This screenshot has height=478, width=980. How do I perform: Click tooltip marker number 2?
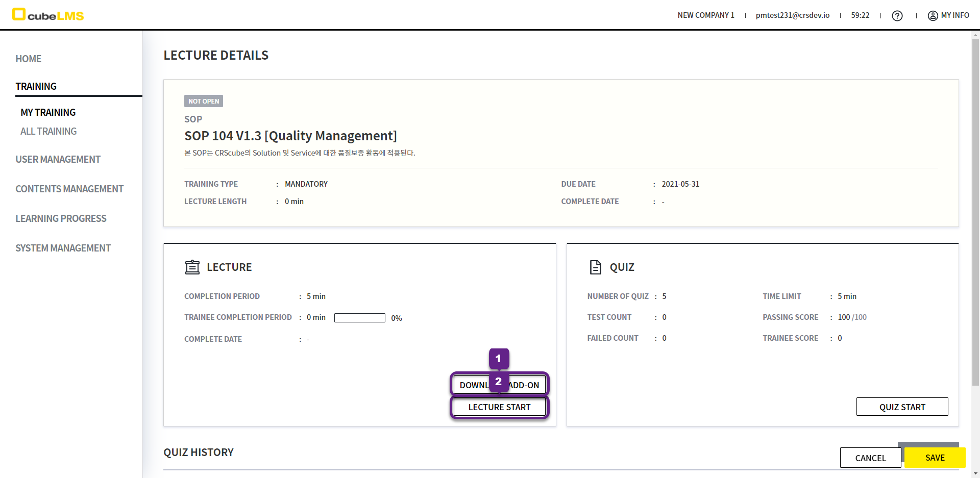coord(499,382)
